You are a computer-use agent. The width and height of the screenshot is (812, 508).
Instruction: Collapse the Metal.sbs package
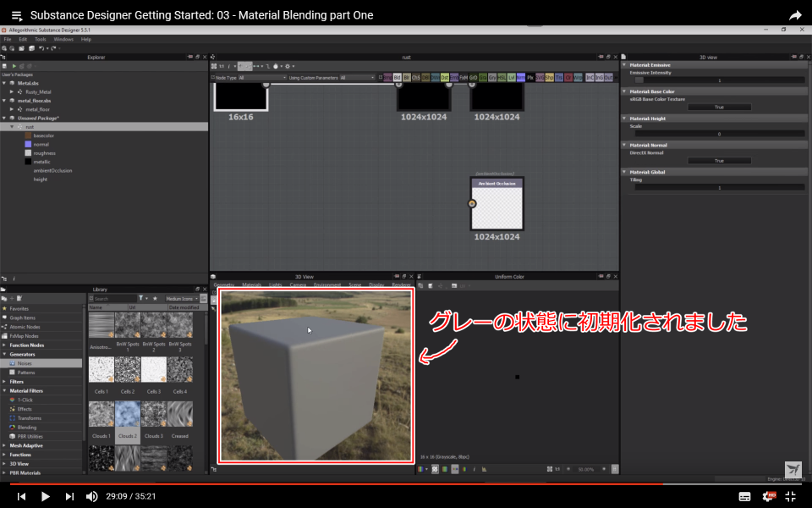tap(5, 83)
